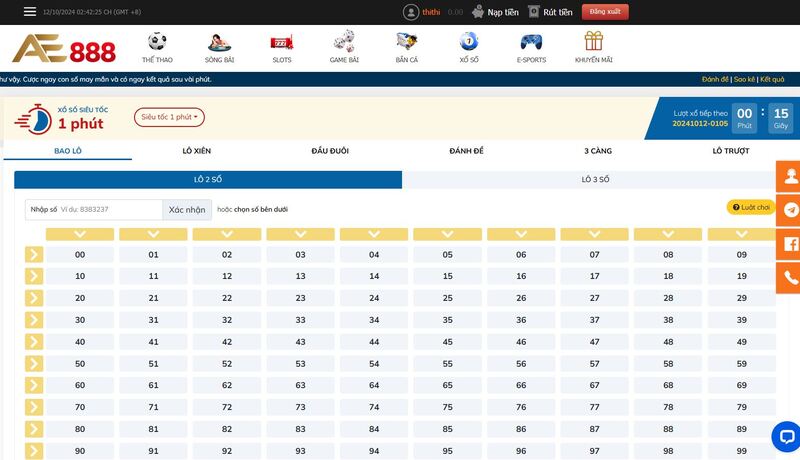Viewport: 800px width, 460px height.
Task: Open Game Bài dice icon
Action: 344,41
